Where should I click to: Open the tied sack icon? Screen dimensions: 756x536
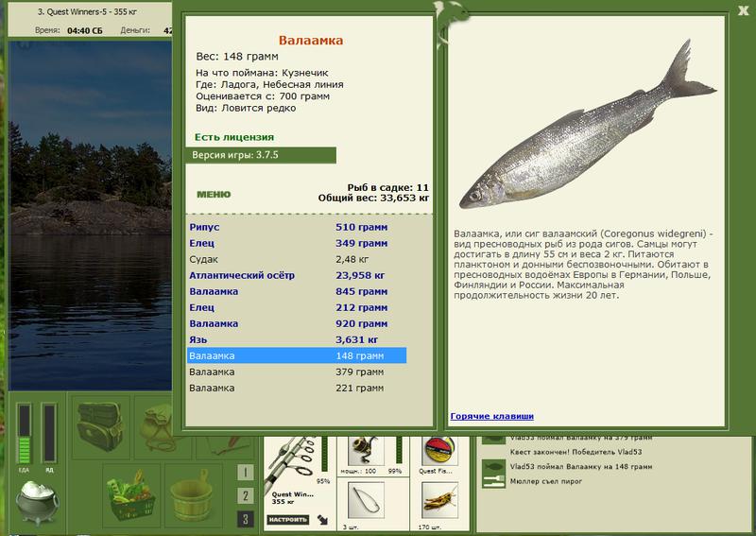[x=156, y=426]
